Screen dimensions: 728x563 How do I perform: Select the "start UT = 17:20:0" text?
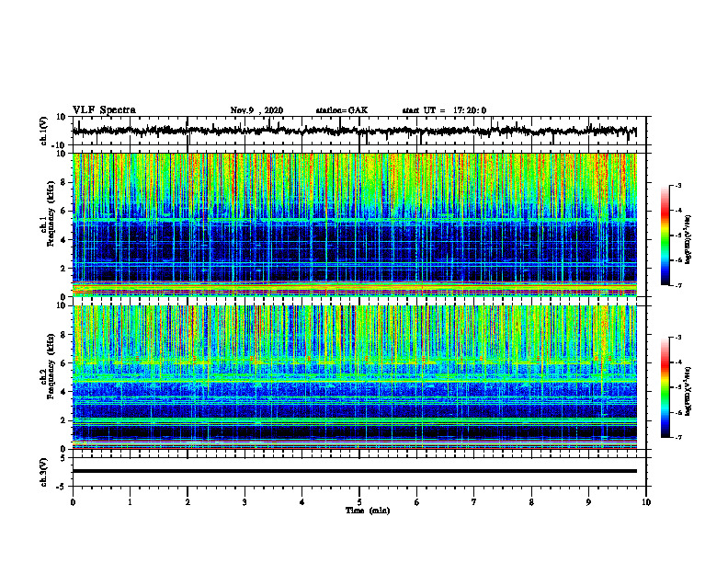tap(444, 110)
